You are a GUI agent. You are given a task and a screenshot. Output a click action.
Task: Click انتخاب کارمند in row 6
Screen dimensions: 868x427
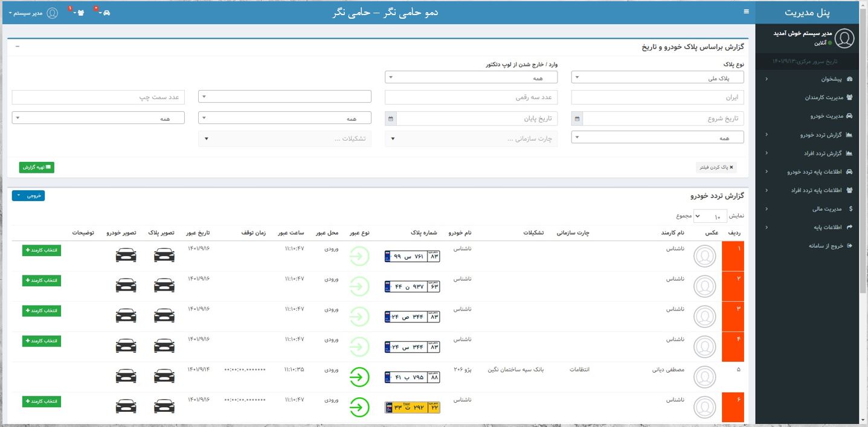coord(42,401)
